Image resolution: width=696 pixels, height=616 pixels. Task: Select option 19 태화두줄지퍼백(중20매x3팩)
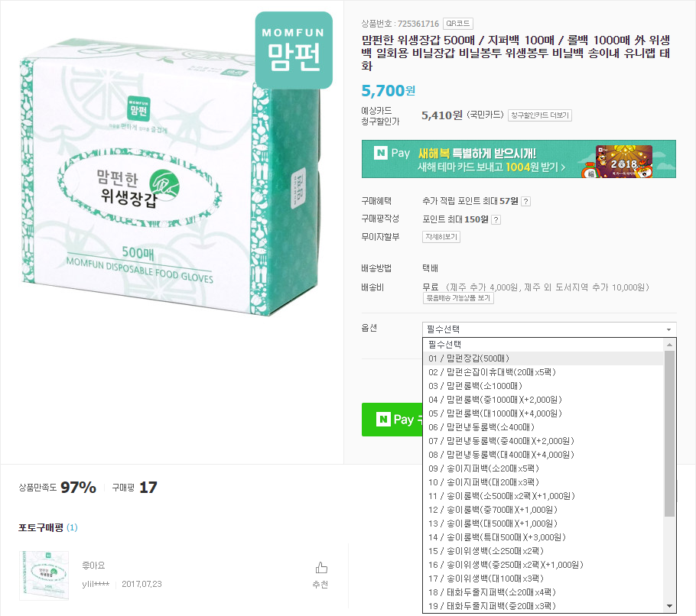[543, 606]
